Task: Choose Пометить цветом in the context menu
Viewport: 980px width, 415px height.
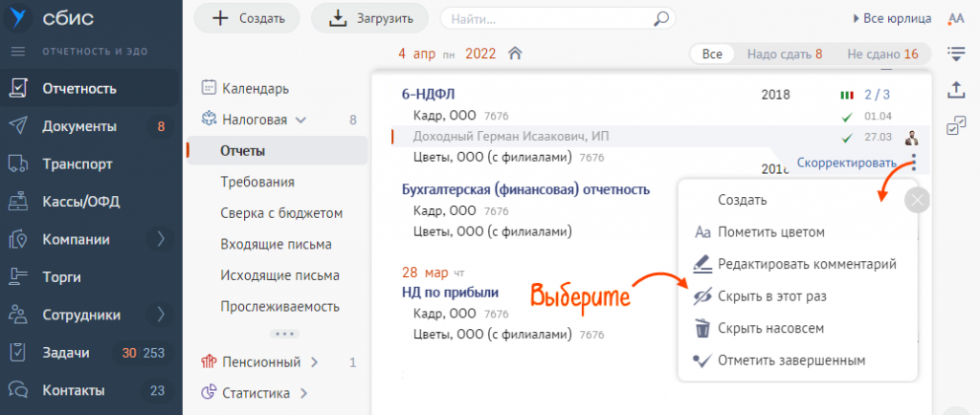Action: 797,232
